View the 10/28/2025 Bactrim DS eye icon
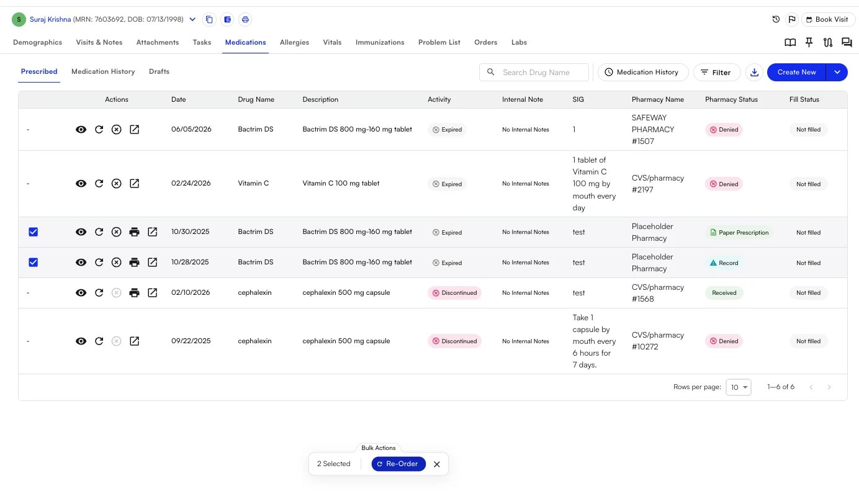This screenshot has width=859, height=504. pyautogui.click(x=81, y=263)
